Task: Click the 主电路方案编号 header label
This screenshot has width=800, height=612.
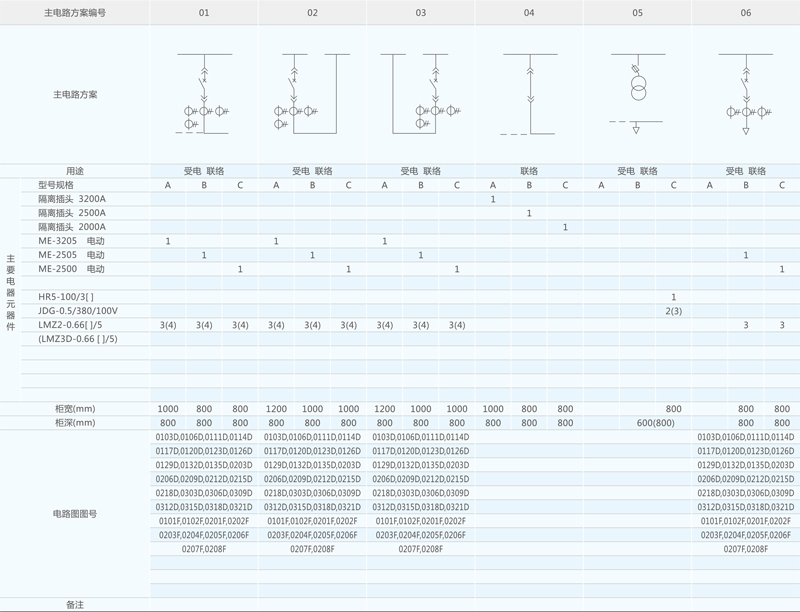Action: [75, 13]
